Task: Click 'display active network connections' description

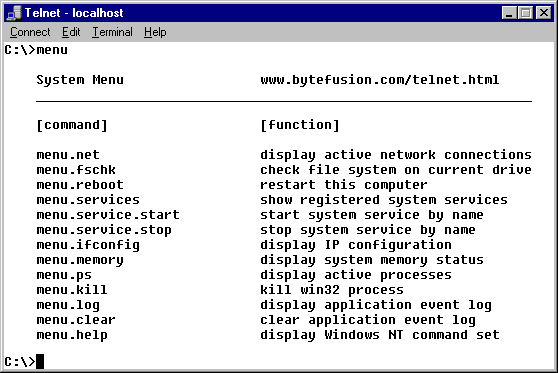Action: [x=396, y=155]
